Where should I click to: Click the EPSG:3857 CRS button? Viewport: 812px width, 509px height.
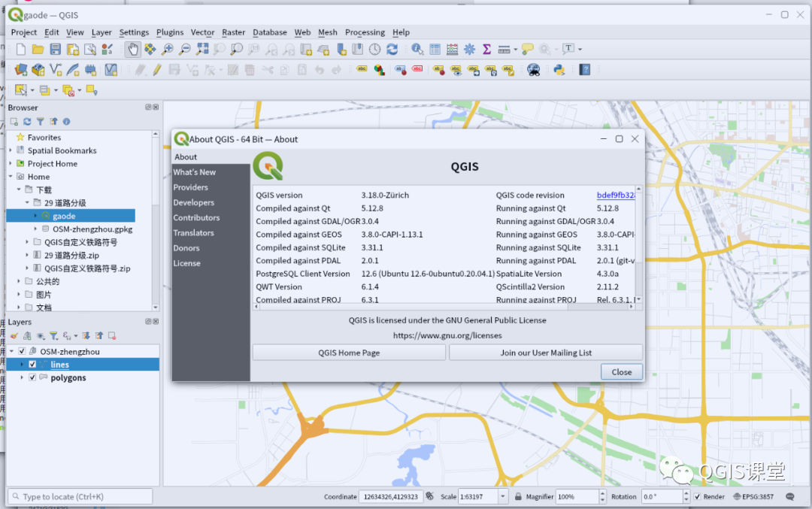(753, 496)
